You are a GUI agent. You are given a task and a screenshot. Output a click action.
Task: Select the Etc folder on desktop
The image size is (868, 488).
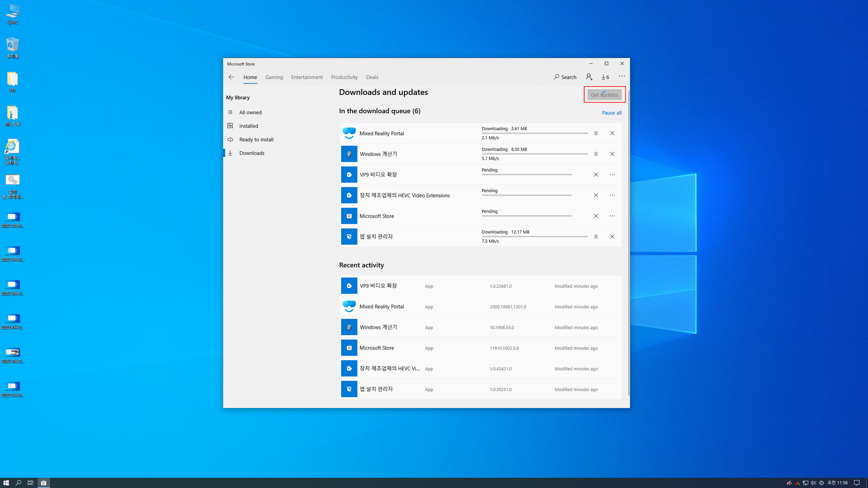pyautogui.click(x=13, y=82)
